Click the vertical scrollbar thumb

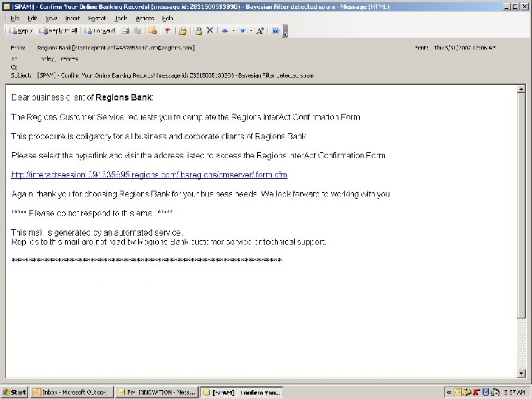pyautogui.click(x=521, y=205)
